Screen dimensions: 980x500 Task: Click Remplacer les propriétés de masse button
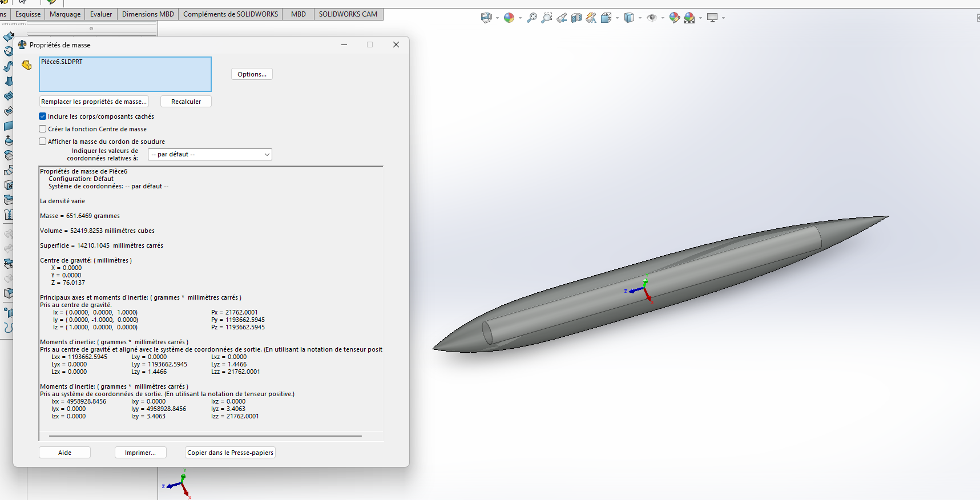point(94,102)
